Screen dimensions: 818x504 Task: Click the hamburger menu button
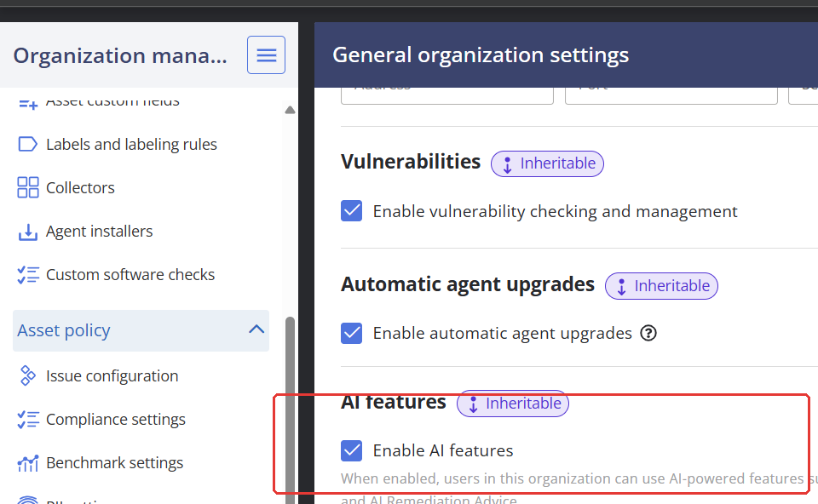click(266, 55)
